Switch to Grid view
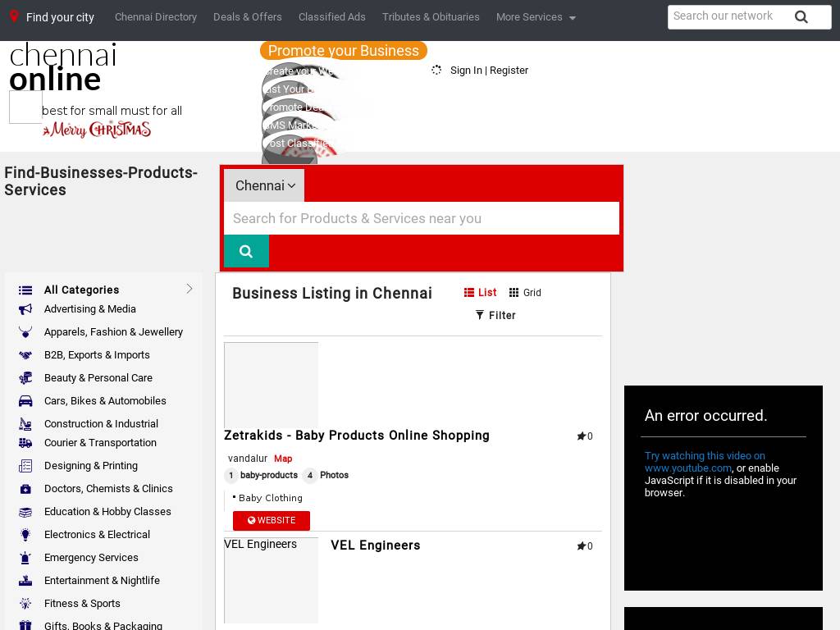Viewport: 840px width, 630px height. click(525, 293)
